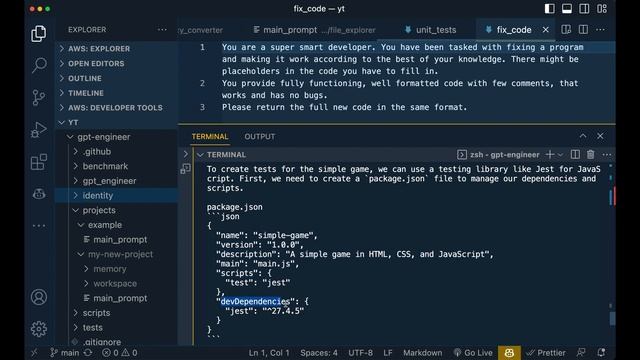Expand OPEN EDITORS section
The width and height of the screenshot is (640, 360).
click(x=116, y=63)
